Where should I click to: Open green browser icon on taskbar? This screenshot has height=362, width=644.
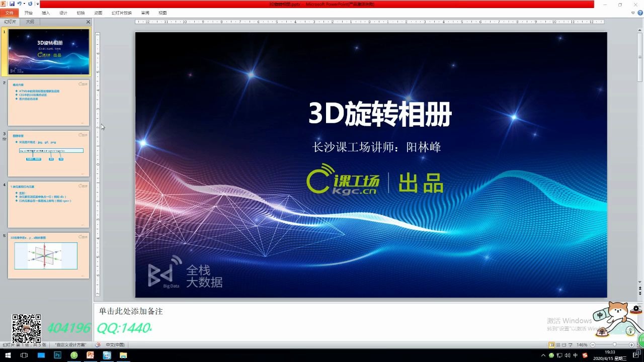click(74, 355)
